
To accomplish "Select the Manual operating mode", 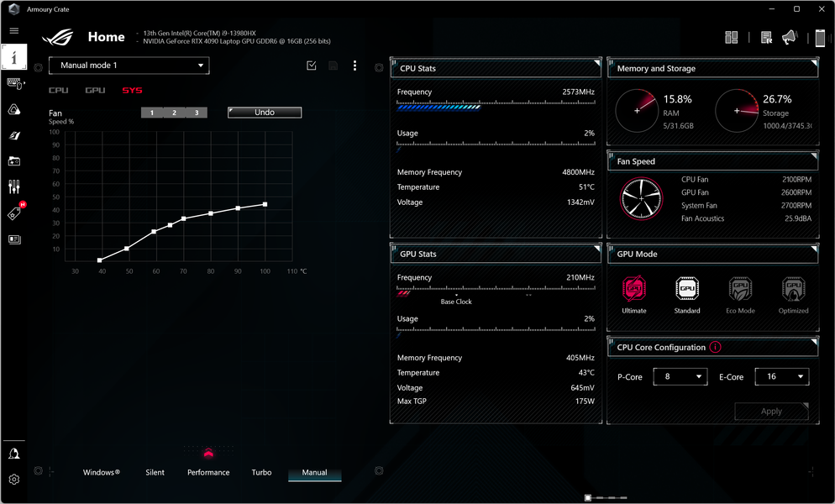I will click(x=315, y=473).
